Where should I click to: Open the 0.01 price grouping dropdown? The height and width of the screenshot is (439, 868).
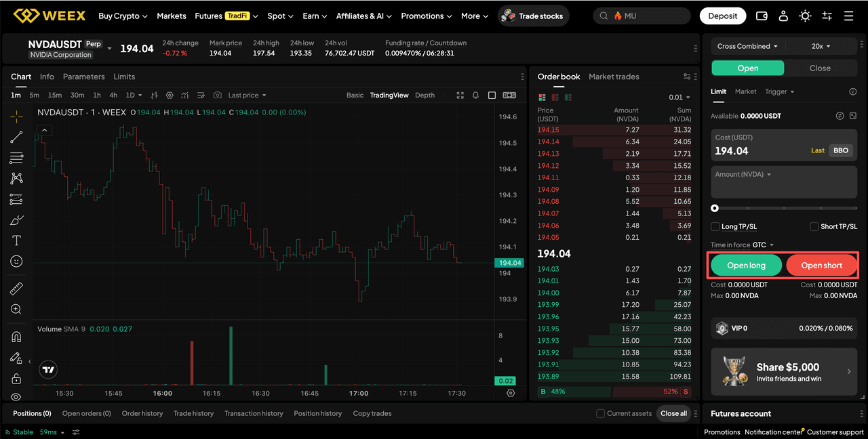point(679,98)
